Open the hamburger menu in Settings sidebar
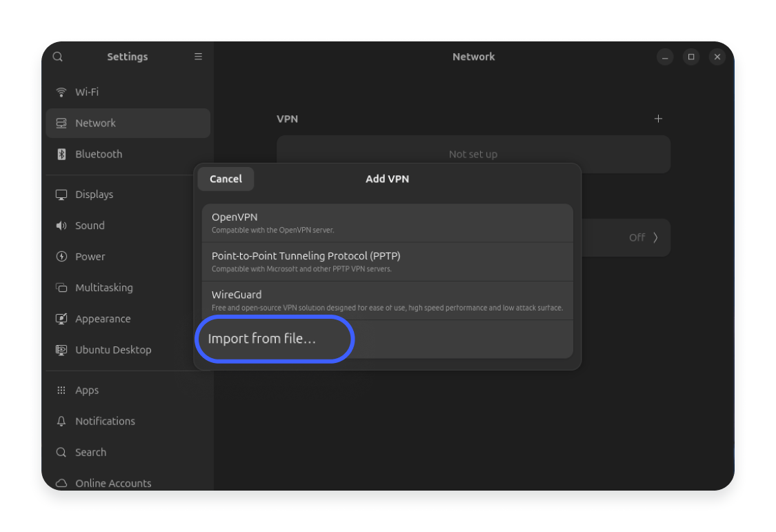The height and width of the screenshot is (532, 776). point(198,57)
